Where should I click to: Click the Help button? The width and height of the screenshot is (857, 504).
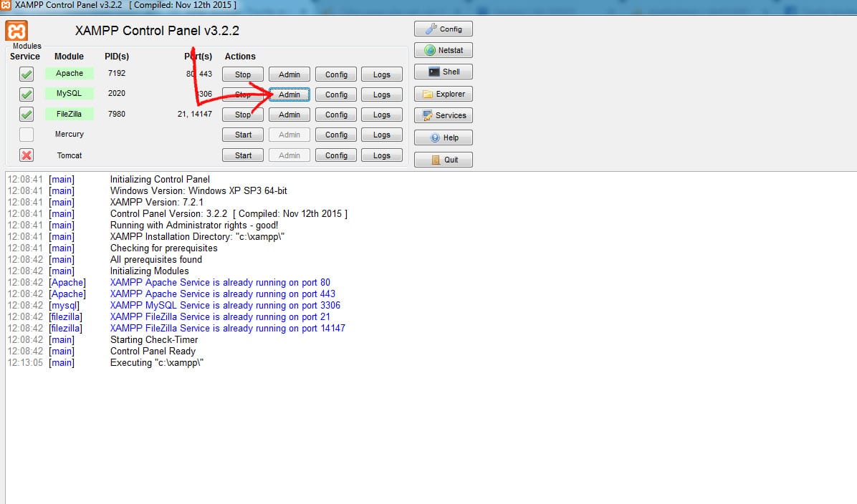pyautogui.click(x=443, y=137)
